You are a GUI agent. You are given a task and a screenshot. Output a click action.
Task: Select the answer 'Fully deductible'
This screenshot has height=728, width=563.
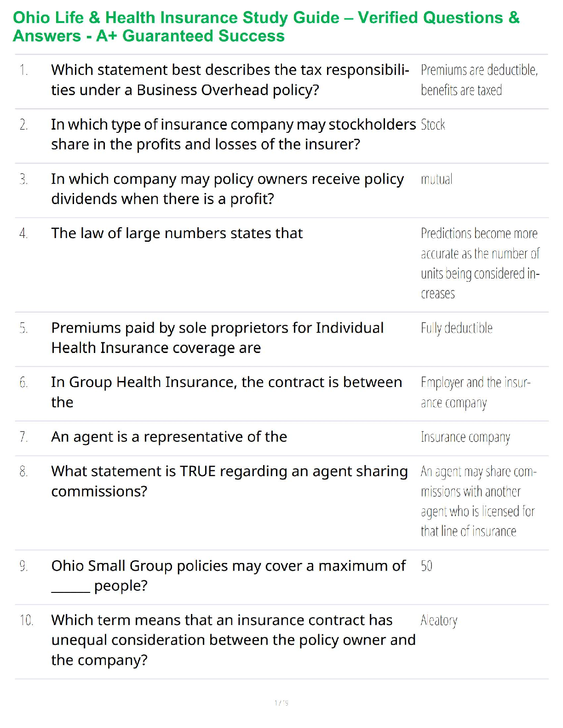(456, 328)
